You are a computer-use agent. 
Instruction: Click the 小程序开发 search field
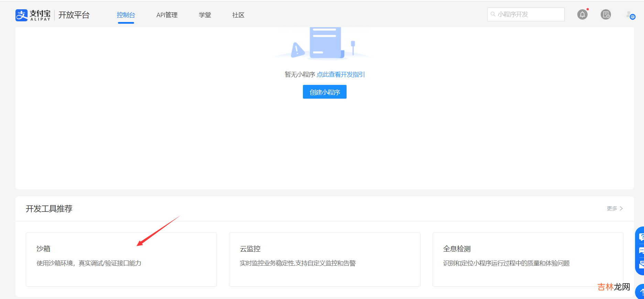click(529, 14)
